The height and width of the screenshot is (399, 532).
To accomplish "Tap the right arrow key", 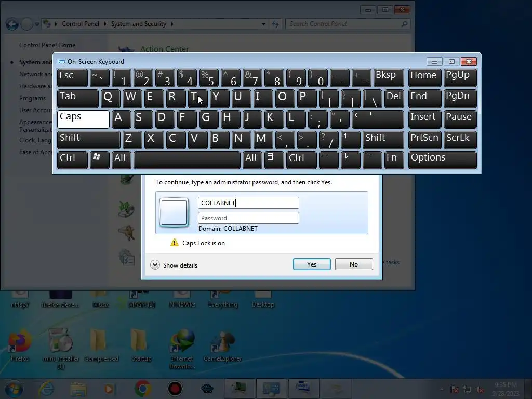I will 373,160.
